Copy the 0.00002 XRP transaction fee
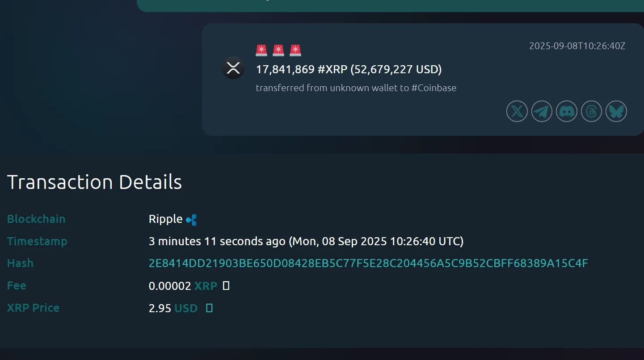The height and width of the screenshot is (360, 644). click(x=226, y=285)
